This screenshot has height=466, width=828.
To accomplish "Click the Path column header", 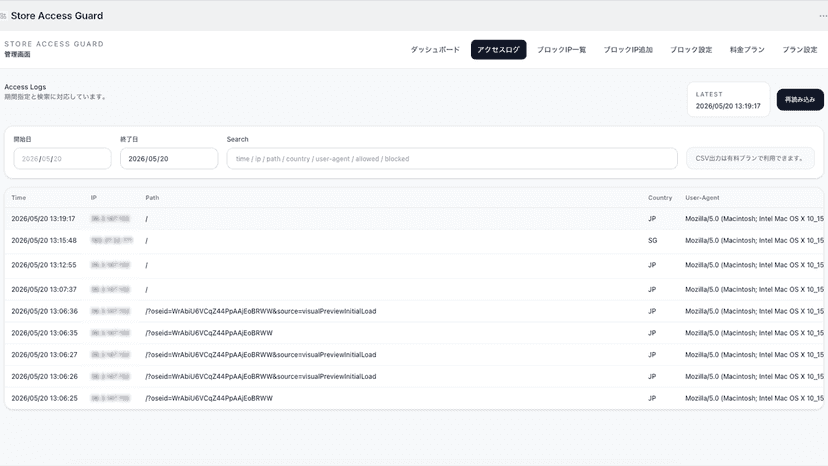I will (152, 198).
